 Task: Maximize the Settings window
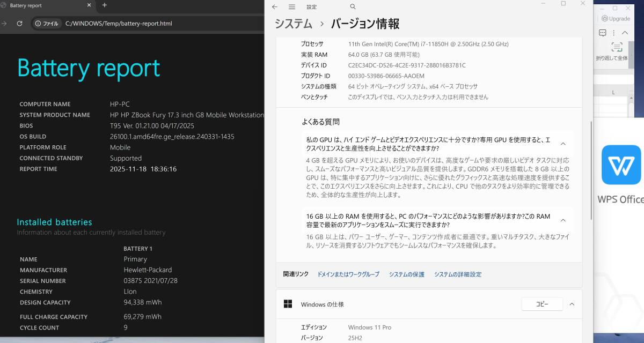tap(563, 3)
